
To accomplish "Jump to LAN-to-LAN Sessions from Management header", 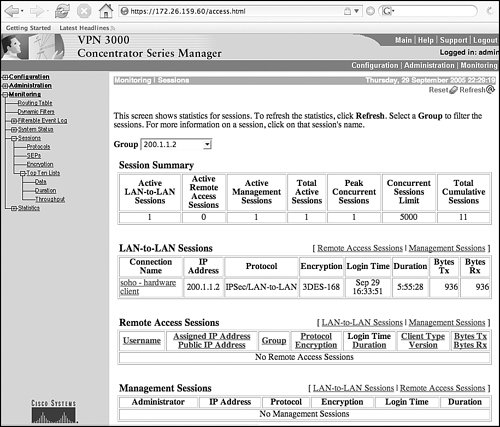I will pyautogui.click(x=354, y=388).
